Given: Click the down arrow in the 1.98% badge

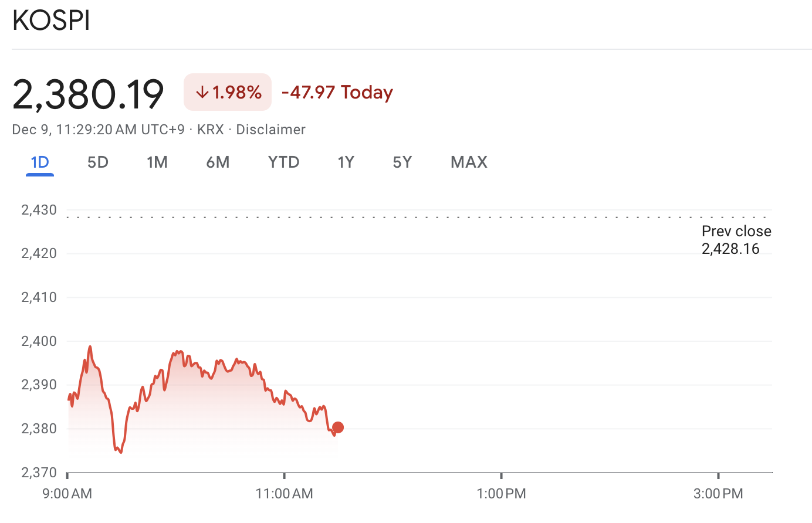Looking at the screenshot, I should (202, 92).
